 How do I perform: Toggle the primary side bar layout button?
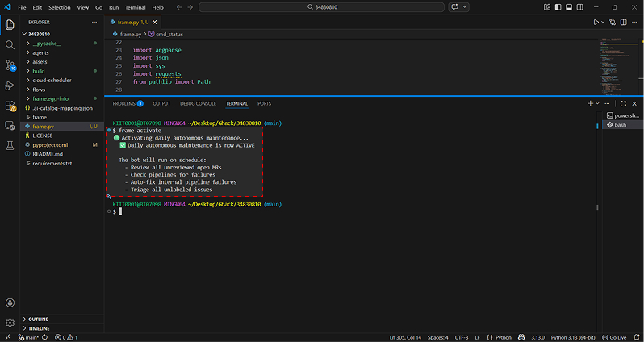click(558, 7)
